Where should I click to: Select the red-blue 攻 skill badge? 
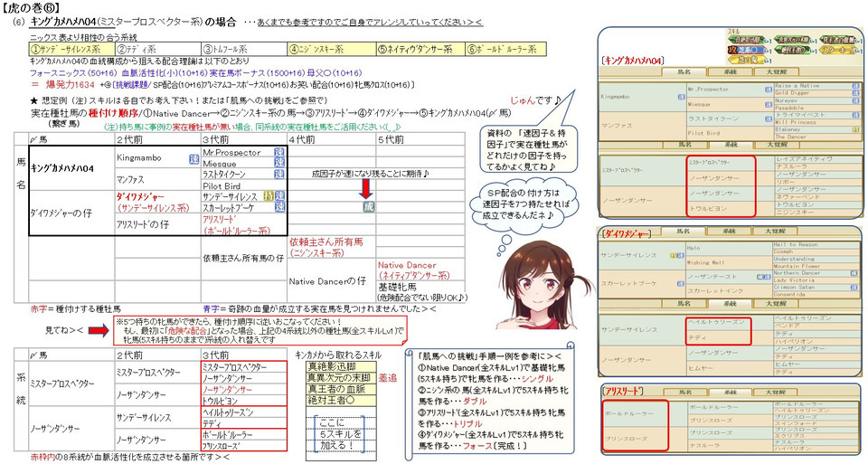click(x=746, y=50)
